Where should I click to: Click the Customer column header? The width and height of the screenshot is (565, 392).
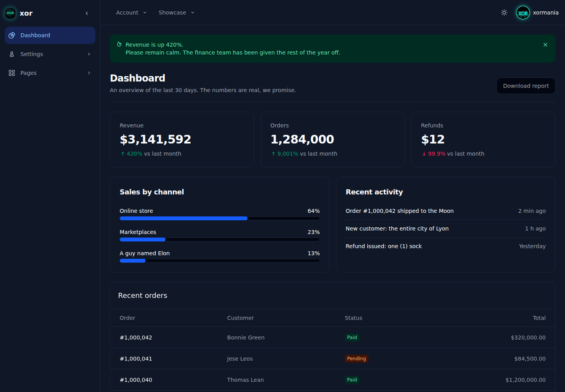[241, 318]
